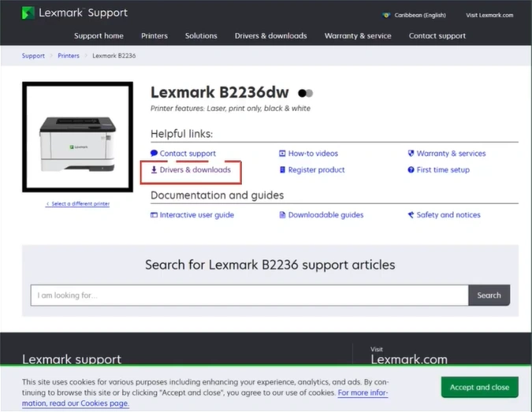Image resolution: width=532 pixels, height=412 pixels.
Task: Click the Register product icon
Action: click(282, 170)
